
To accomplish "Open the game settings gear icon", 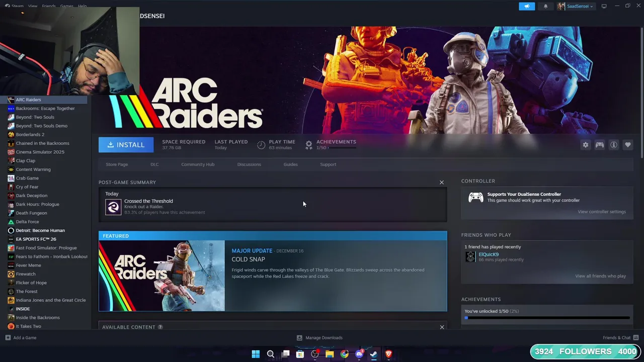I will click(586, 145).
